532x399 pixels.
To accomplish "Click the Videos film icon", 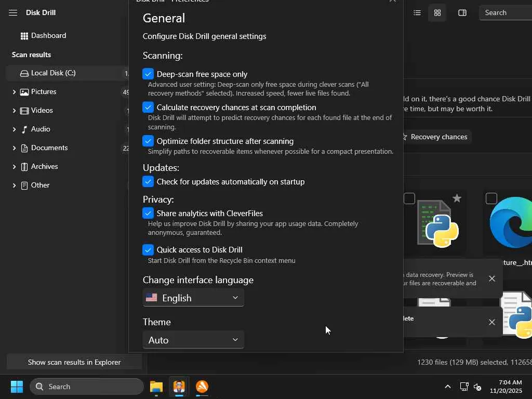I will (x=24, y=111).
